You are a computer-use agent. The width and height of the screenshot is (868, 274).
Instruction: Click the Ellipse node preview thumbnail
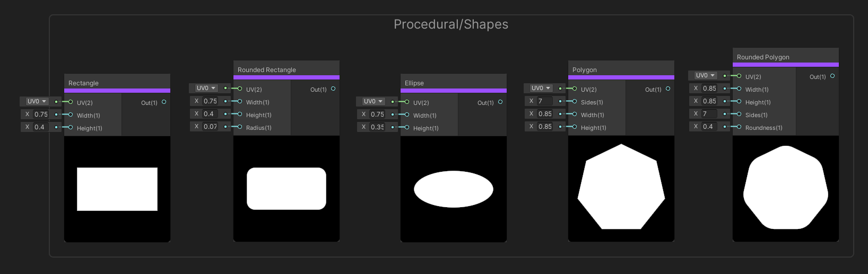tap(454, 189)
